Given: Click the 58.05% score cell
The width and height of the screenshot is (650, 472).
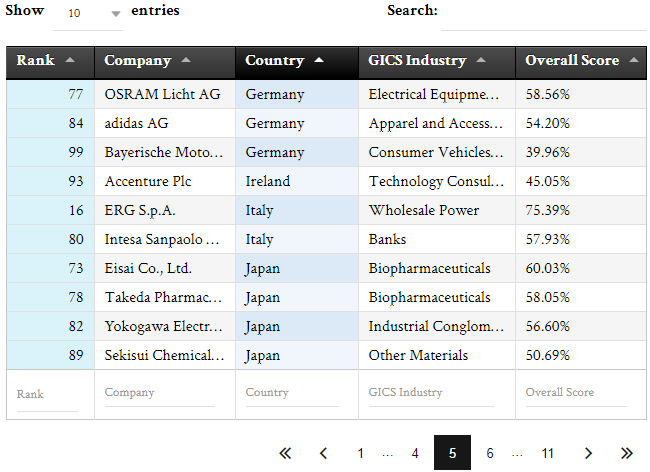Looking at the screenshot, I should tap(581, 297).
